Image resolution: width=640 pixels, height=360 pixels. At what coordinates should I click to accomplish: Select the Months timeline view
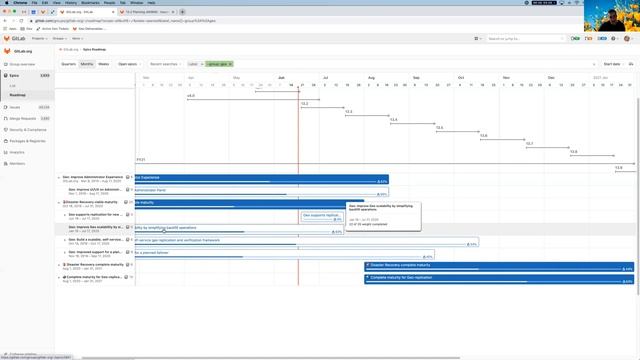point(87,64)
